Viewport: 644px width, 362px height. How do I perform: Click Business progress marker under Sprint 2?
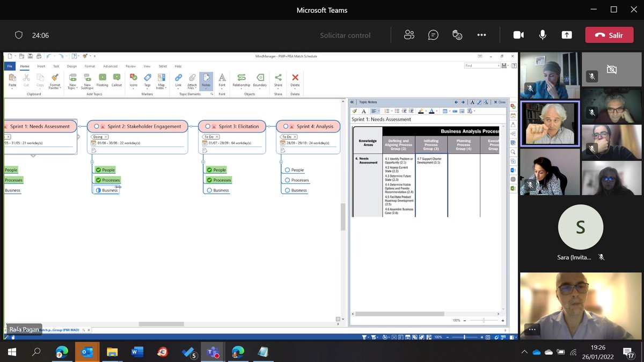tap(98, 190)
